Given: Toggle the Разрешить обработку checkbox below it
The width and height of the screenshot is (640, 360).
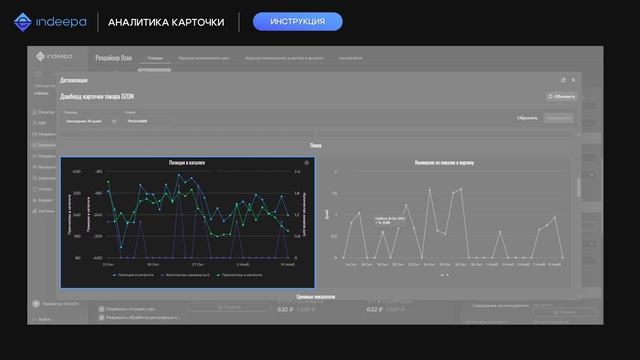Looking at the screenshot, I should 102,317.
